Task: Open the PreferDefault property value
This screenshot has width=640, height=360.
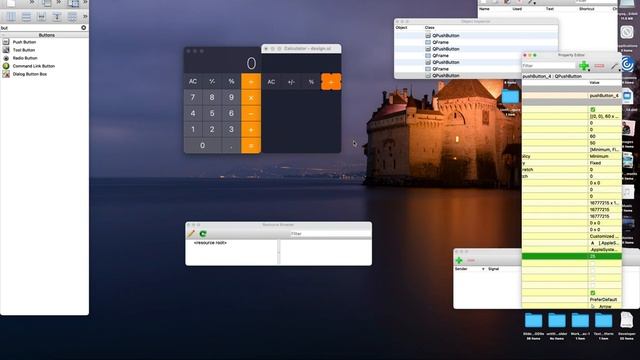Action: (x=604, y=300)
